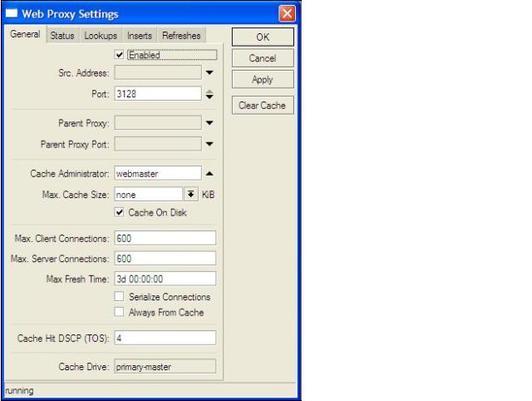Click the OK button
532x401 pixels.
point(263,37)
